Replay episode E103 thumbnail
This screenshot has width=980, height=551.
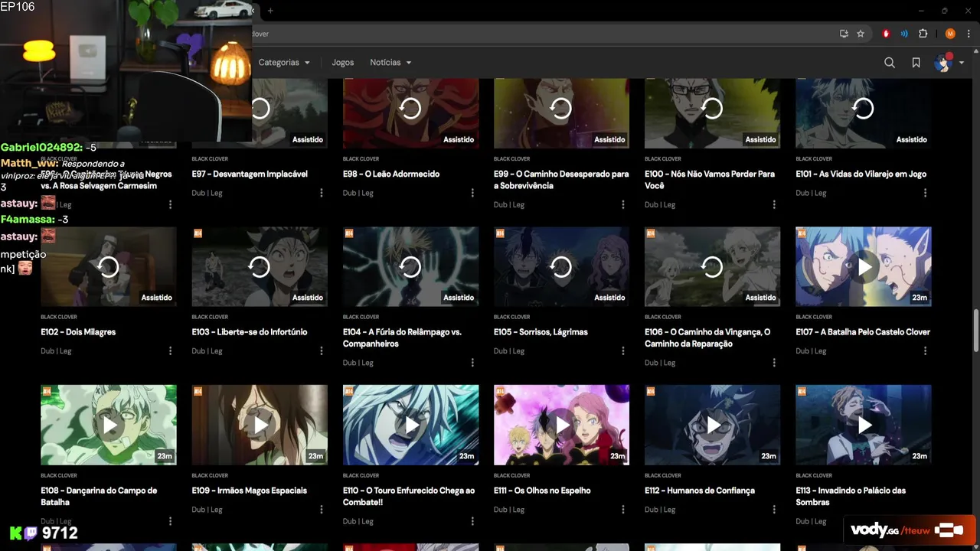pos(260,266)
